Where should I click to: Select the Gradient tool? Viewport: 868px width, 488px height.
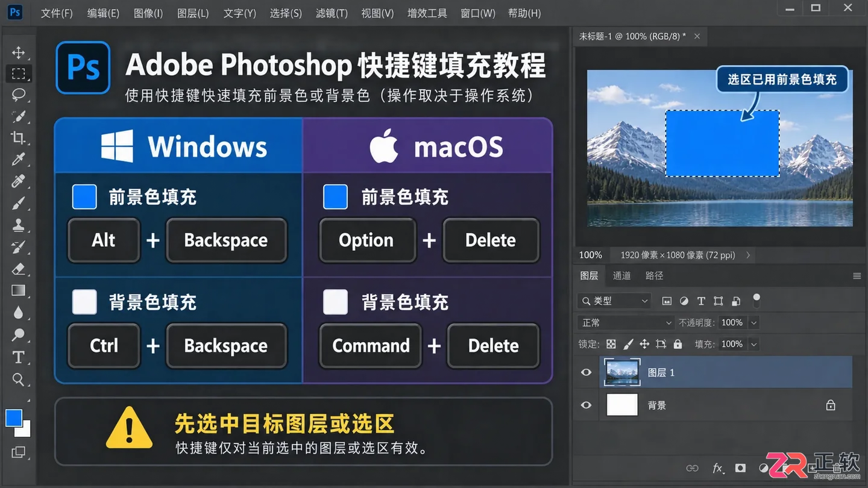(x=18, y=290)
